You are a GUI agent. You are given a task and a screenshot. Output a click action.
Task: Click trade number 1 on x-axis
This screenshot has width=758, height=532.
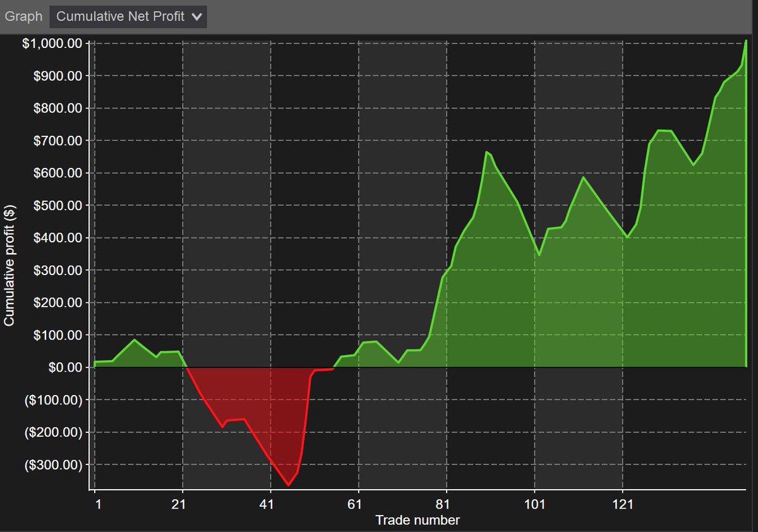pyautogui.click(x=98, y=504)
